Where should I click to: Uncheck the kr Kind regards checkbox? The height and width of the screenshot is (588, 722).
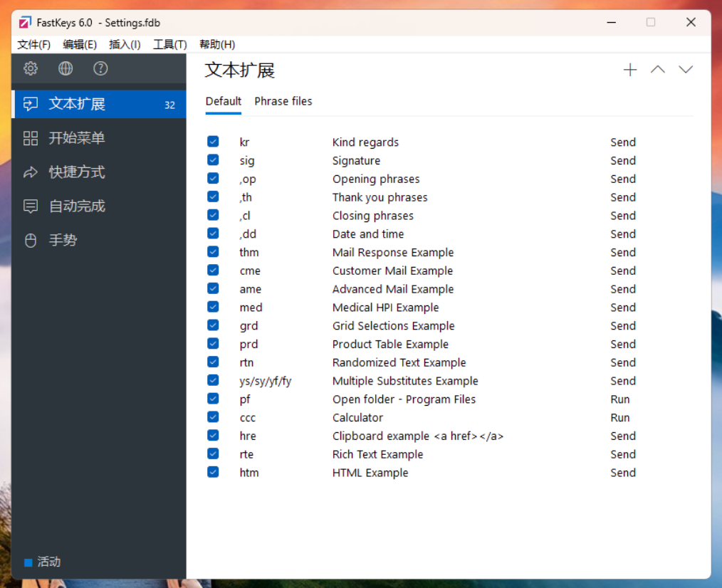tap(213, 142)
